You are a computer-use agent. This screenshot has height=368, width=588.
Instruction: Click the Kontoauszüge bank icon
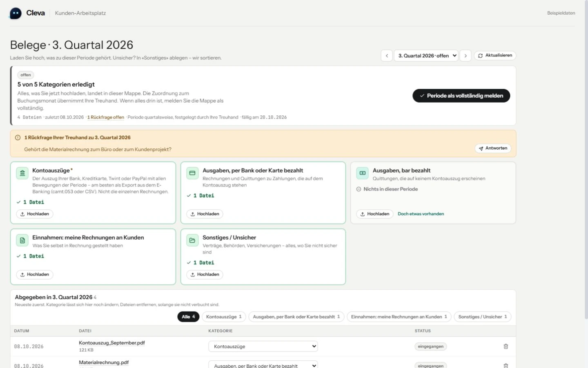(x=22, y=173)
